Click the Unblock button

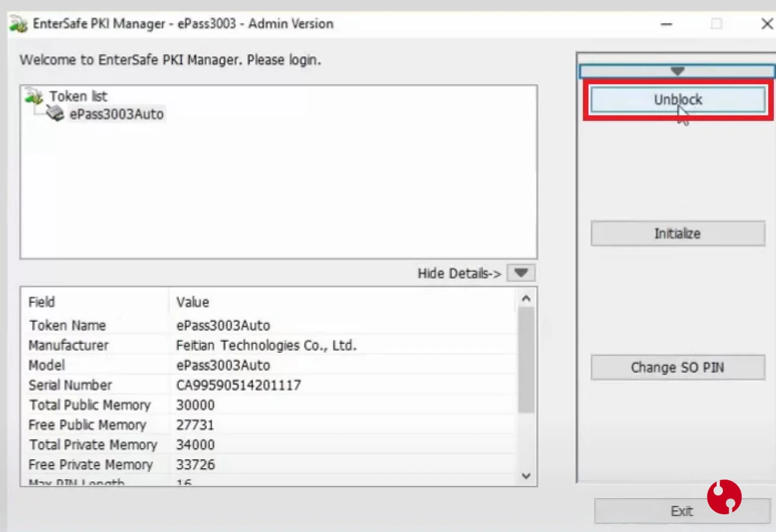pos(678,99)
